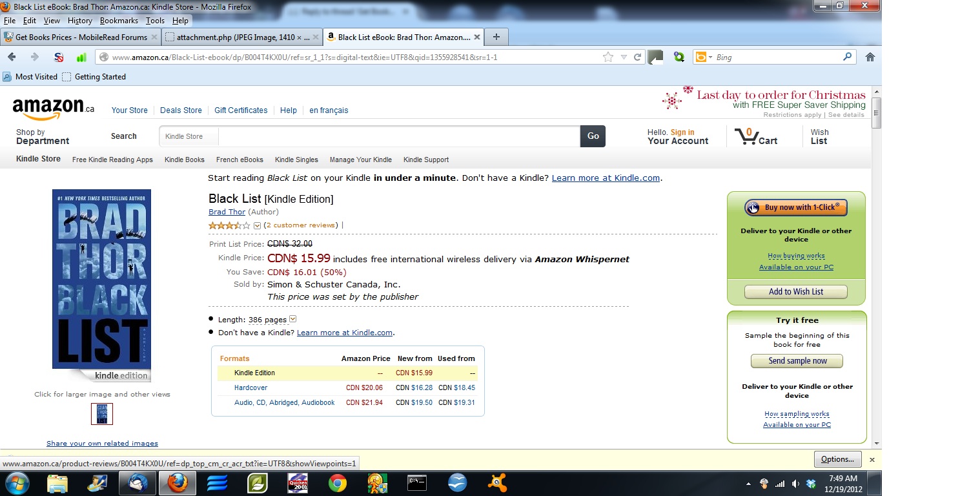Image resolution: width=980 pixels, height=496 pixels.
Task: Click the Options button in notification bar
Action: pyautogui.click(x=838, y=460)
